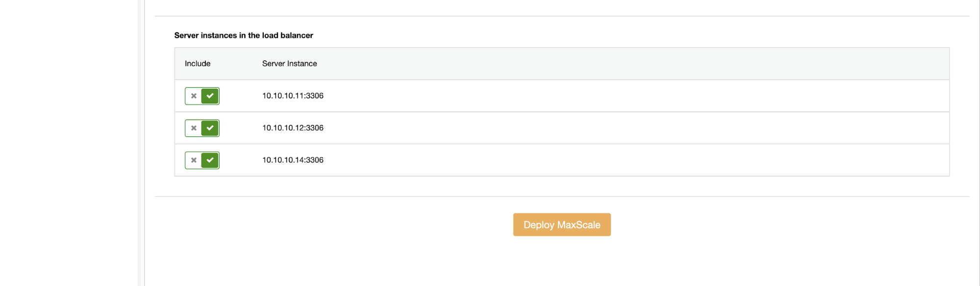Click the blank area of the table header row
The width and height of the screenshot is (980, 286).
pyautogui.click(x=632, y=64)
